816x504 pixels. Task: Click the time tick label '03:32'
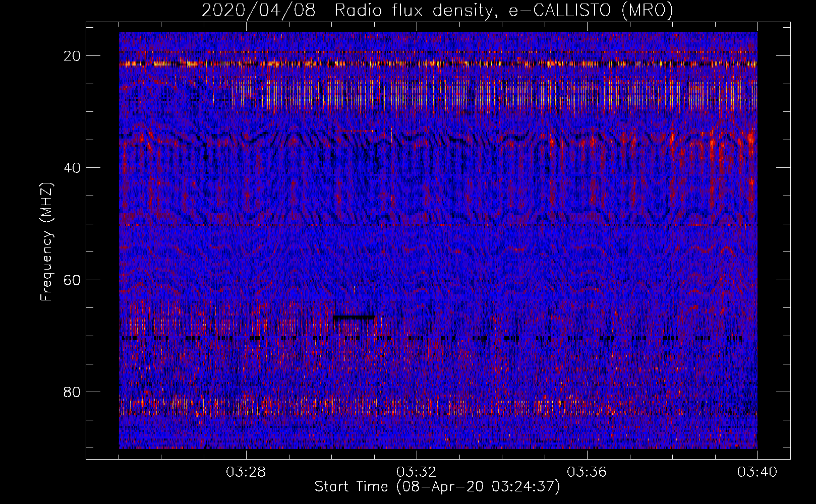tap(417, 472)
